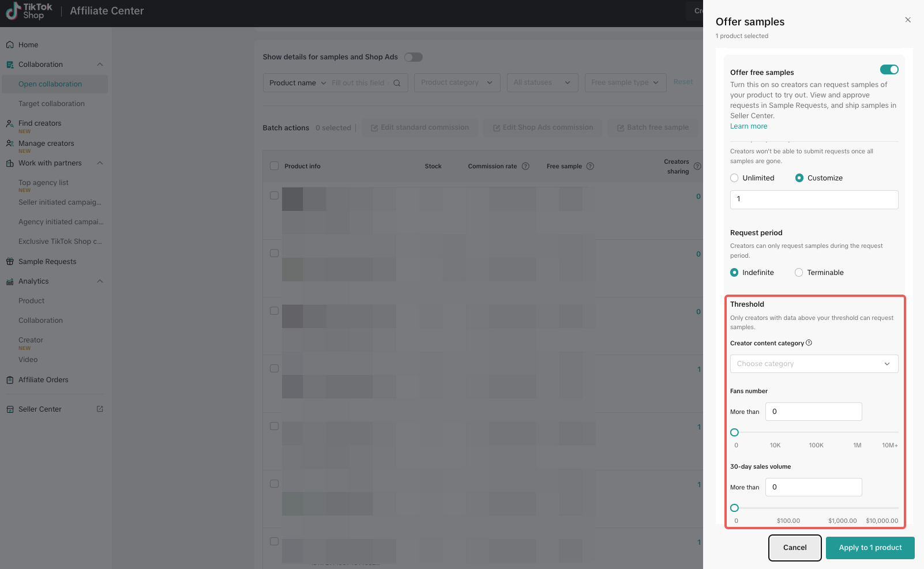Image resolution: width=924 pixels, height=569 pixels.
Task: Click the Home icon in sidebar
Action: click(x=10, y=45)
